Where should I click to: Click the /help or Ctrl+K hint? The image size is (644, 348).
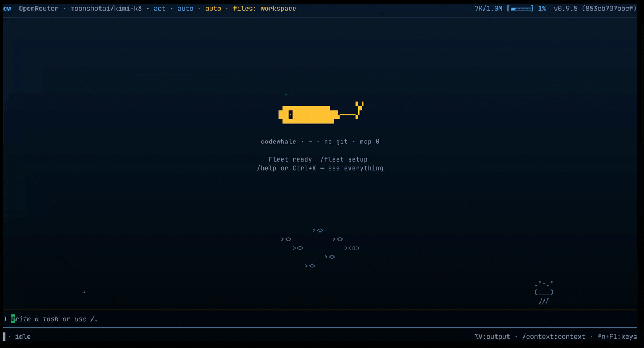320,169
